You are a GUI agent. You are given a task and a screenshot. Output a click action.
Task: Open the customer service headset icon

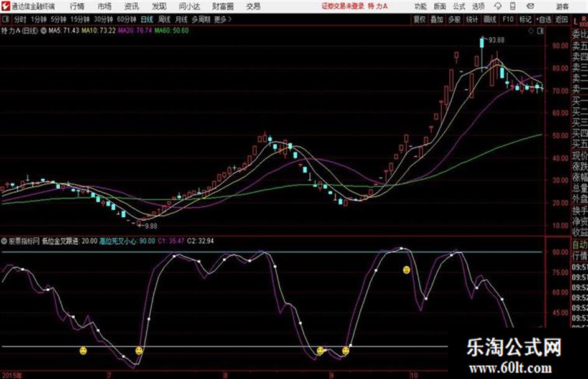(498, 6)
